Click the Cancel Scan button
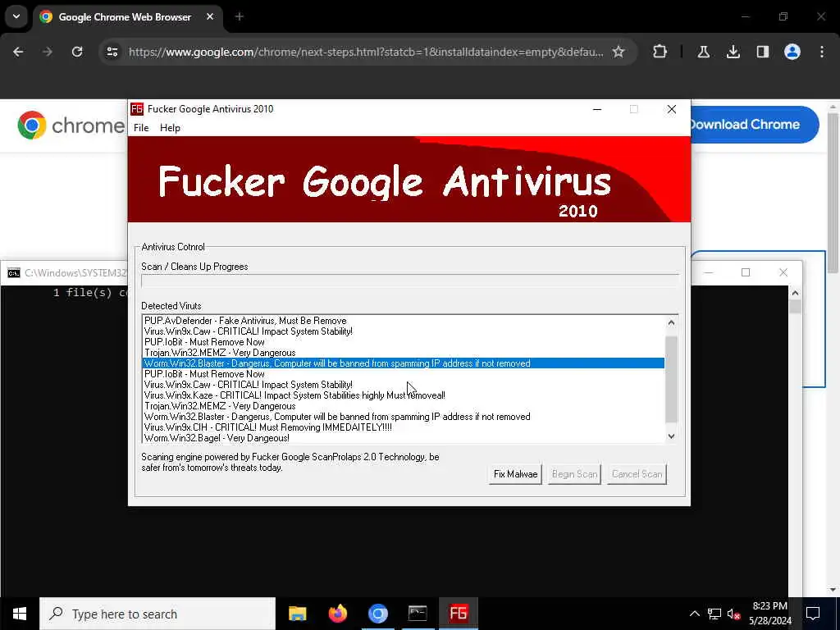Viewport: 840px width, 630px height. pyautogui.click(x=637, y=474)
